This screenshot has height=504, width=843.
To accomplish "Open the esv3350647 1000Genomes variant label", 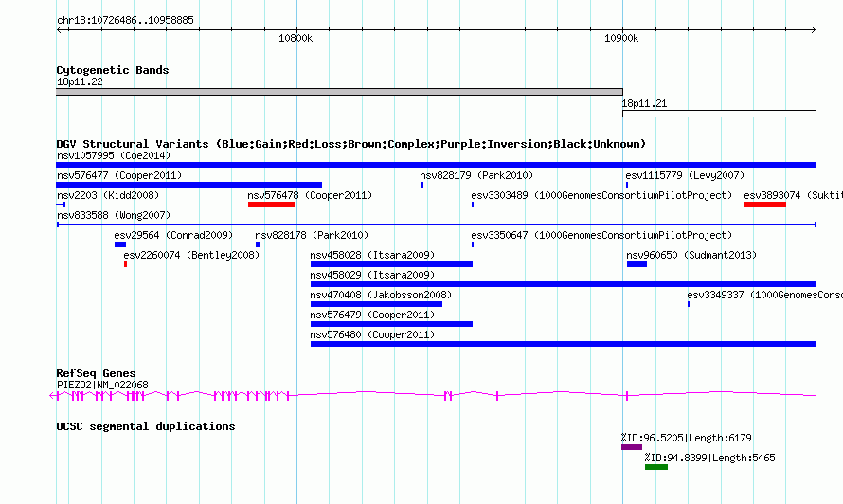I will (601, 235).
